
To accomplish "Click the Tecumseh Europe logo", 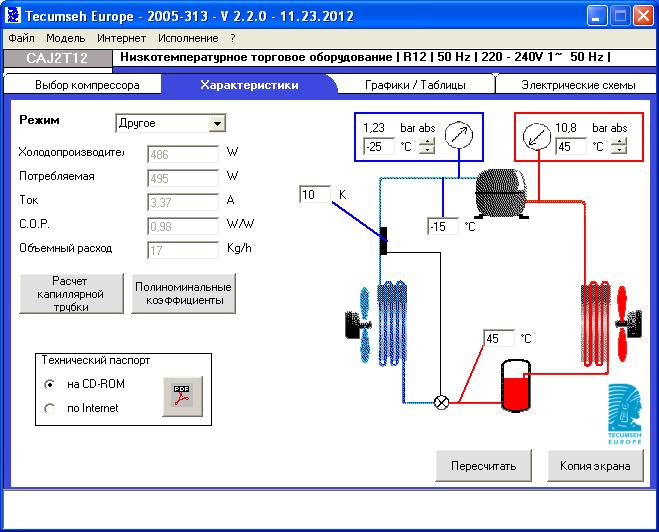I will coord(625,414).
